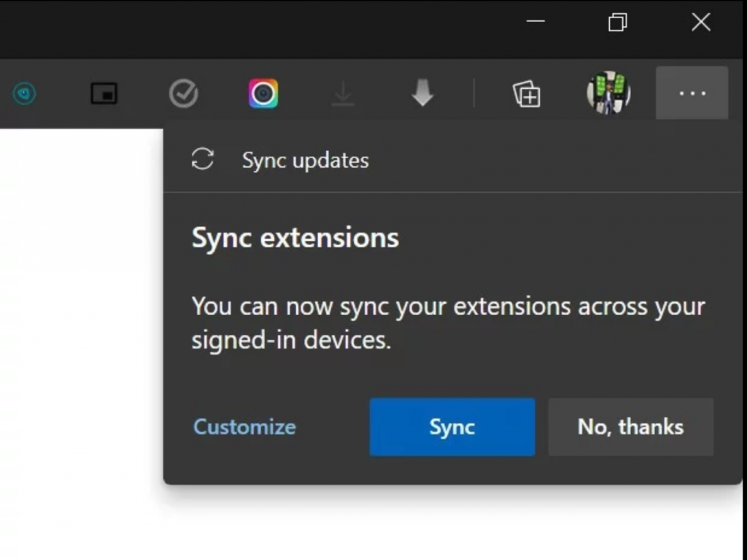Screen dimensions: 747x560
Task: Click the greyed-out download tray icon
Action: click(343, 94)
